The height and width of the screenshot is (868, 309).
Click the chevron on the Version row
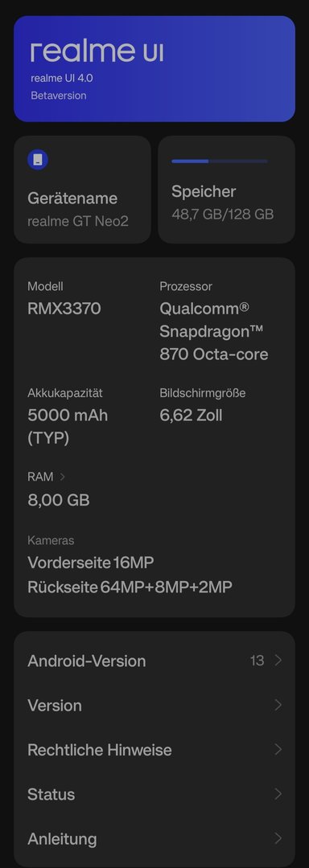coord(278,706)
